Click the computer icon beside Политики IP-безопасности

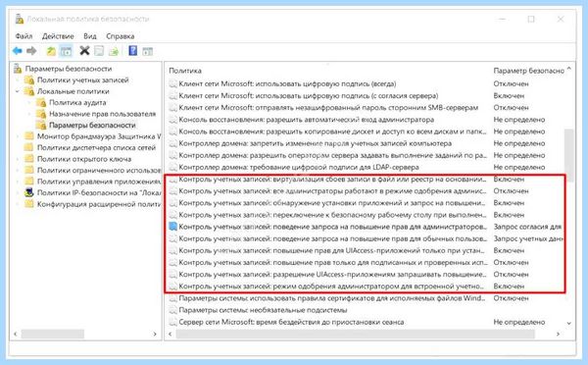pyautogui.click(x=29, y=192)
